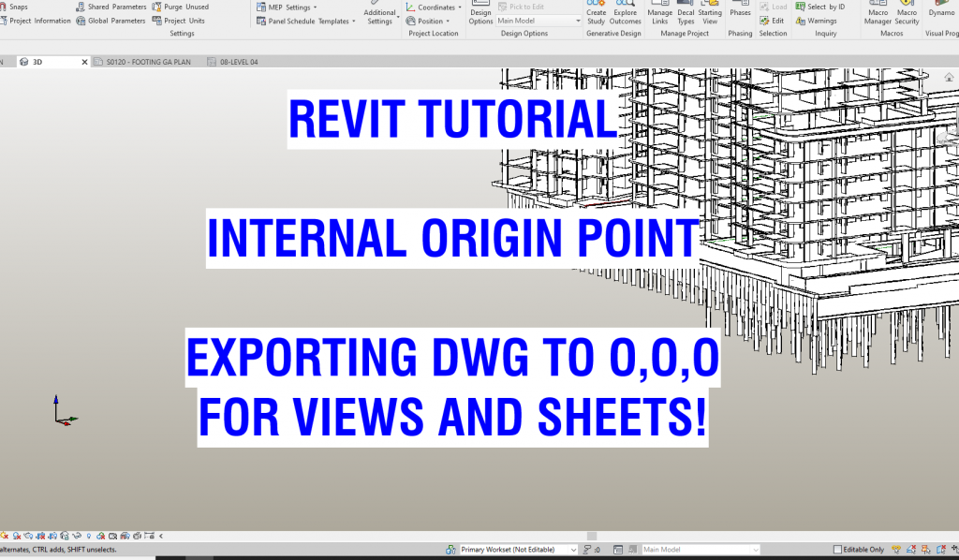Screen dimensions: 959x560
Task: Open Decal Types
Action: pos(686,13)
